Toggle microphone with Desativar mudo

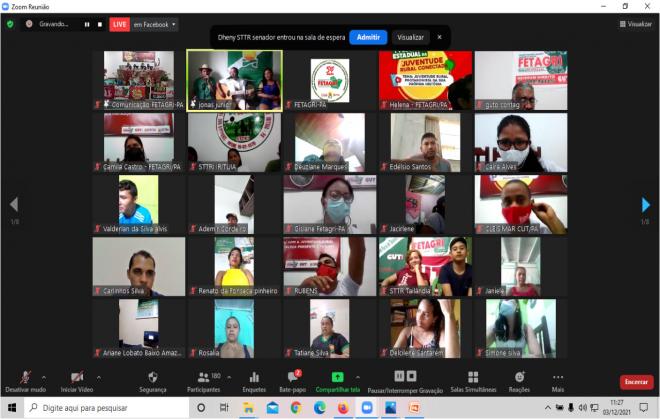(25, 380)
